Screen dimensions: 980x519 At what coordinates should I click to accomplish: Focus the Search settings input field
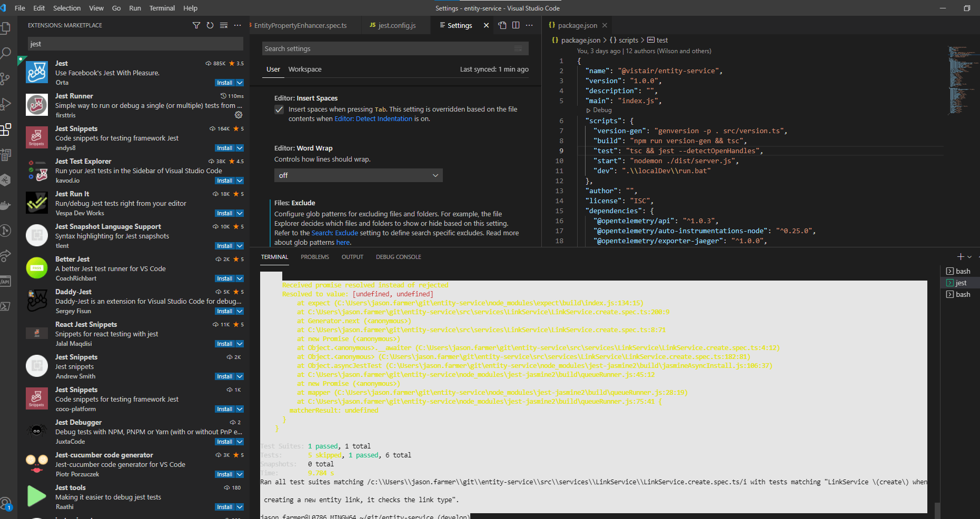395,48
